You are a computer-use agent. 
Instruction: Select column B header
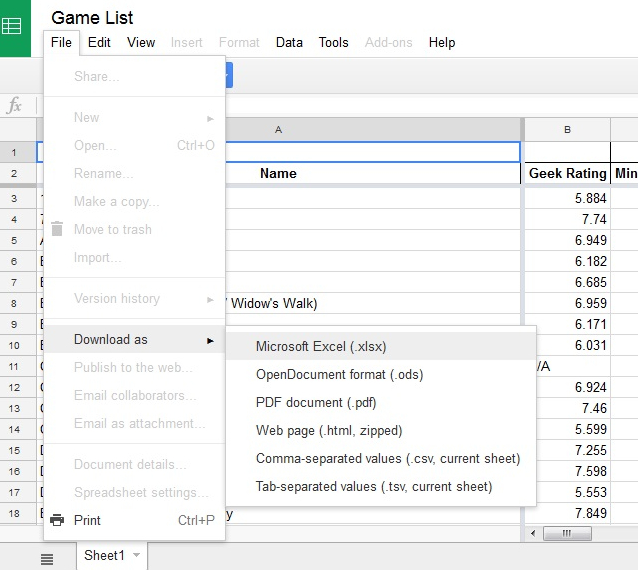coord(567,130)
